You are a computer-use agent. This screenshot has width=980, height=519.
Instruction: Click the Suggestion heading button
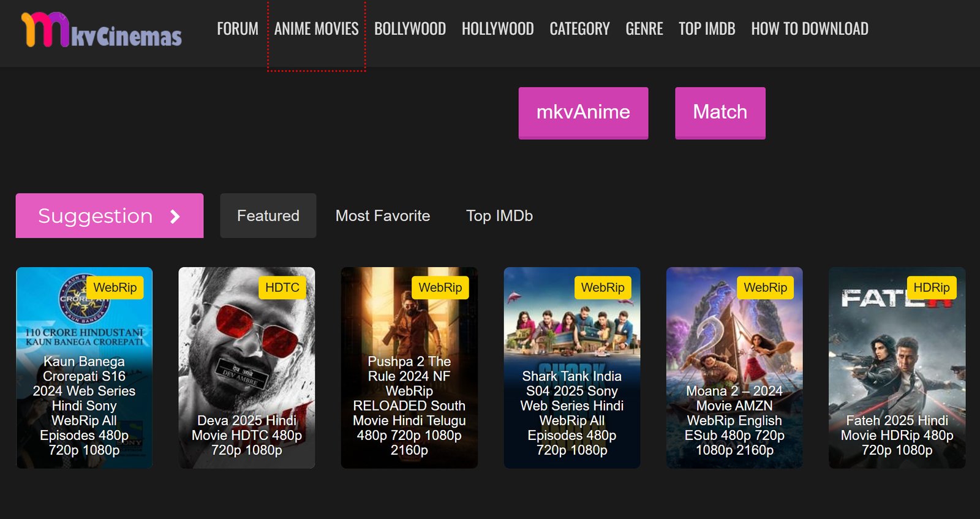pos(110,216)
